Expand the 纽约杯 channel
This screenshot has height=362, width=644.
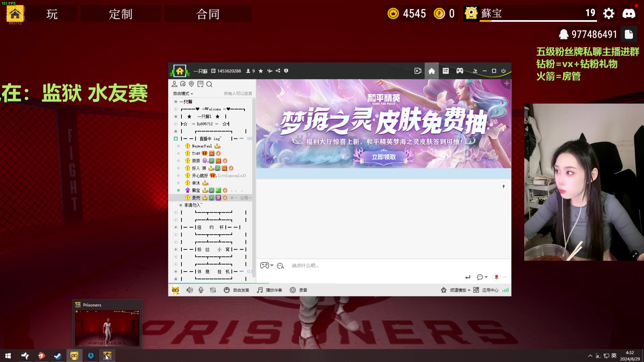tap(176, 227)
